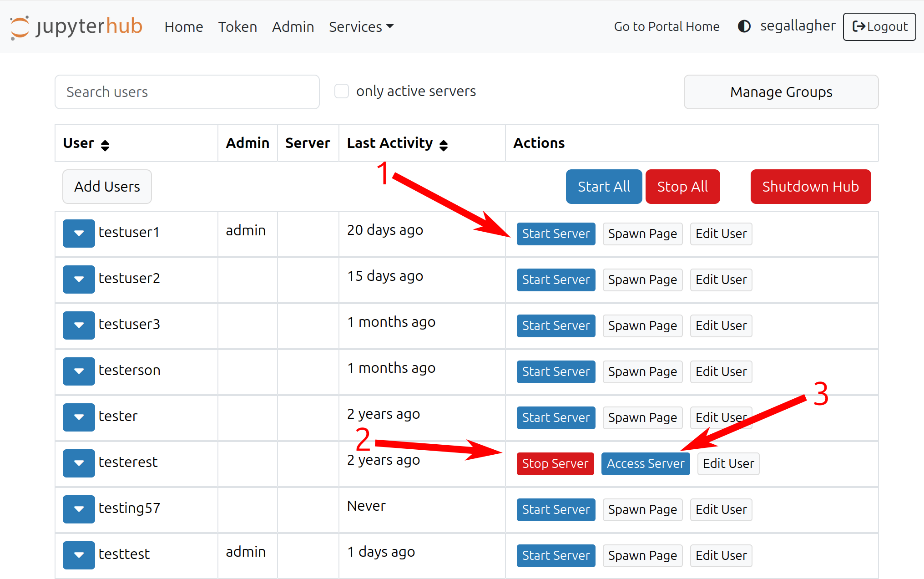Open Spawn Page for testerson
This screenshot has height=579, width=924.
click(642, 372)
